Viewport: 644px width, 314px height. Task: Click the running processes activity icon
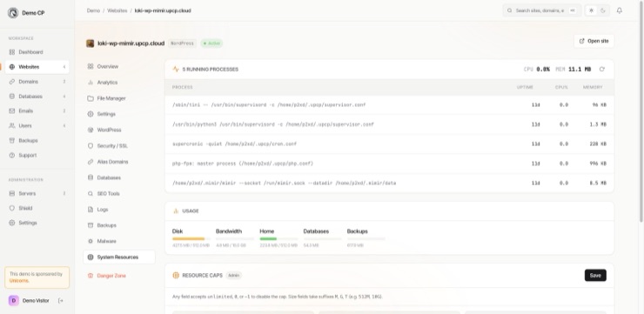click(x=176, y=70)
